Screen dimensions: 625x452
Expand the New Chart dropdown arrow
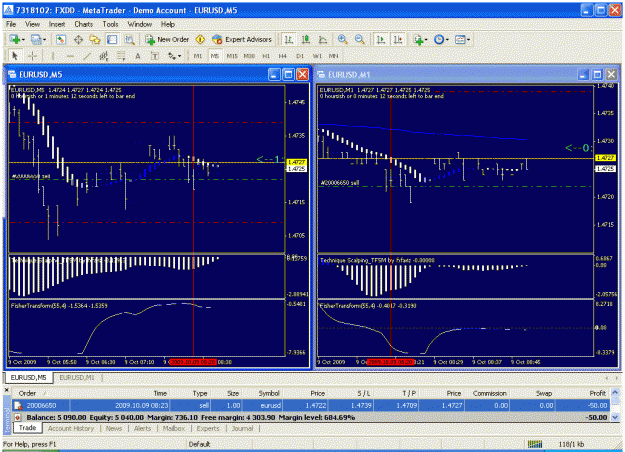[23, 39]
